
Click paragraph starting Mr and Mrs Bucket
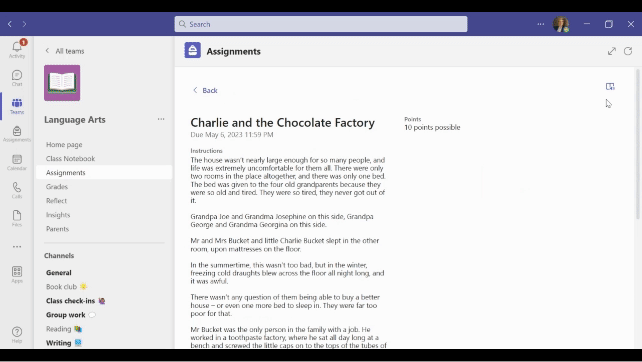(x=285, y=244)
